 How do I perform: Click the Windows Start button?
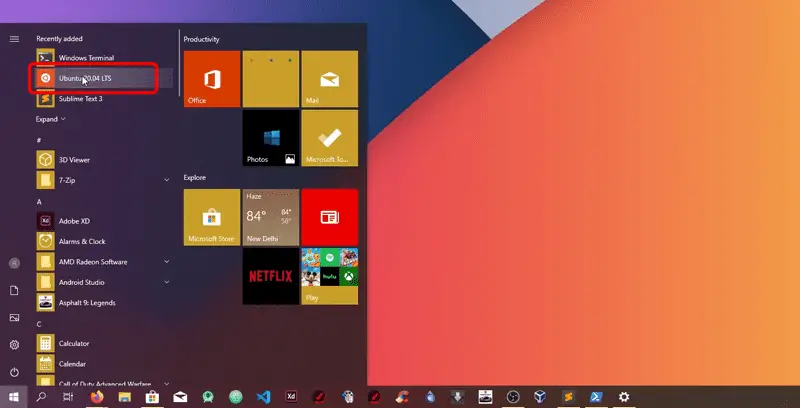tap(14, 397)
